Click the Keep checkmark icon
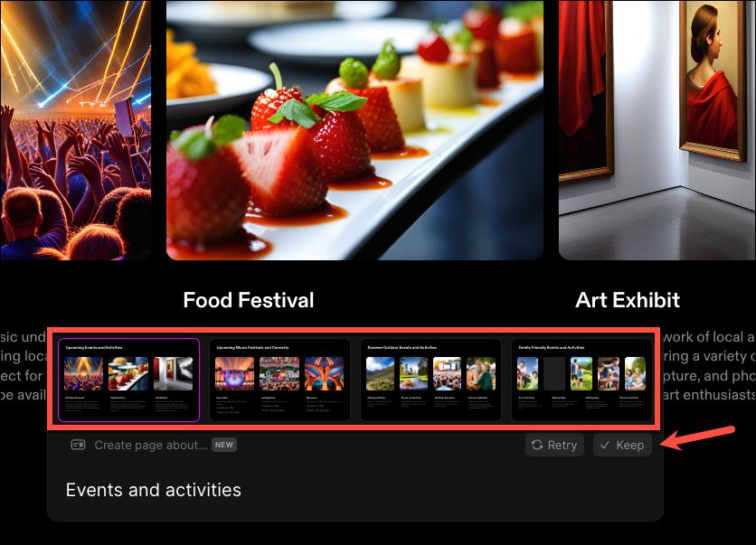 (x=605, y=445)
